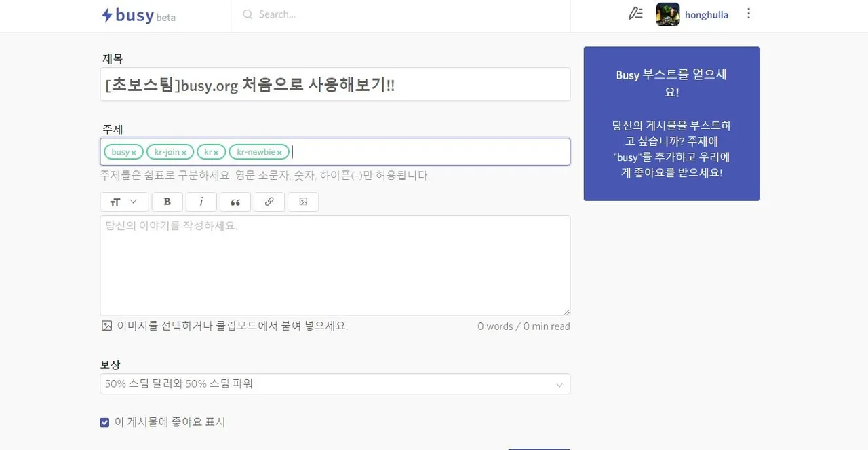Click the title input field
The width and height of the screenshot is (868, 450).
click(335, 85)
